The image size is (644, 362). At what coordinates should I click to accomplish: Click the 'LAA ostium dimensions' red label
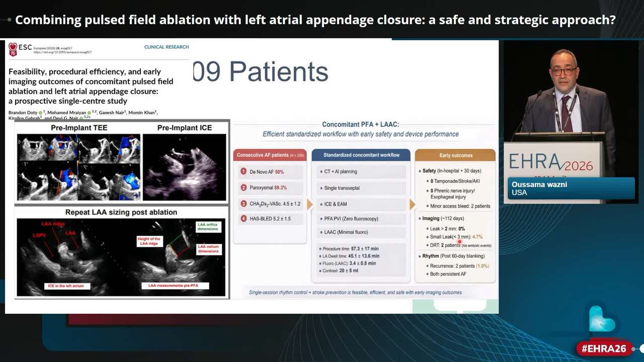pos(208,249)
